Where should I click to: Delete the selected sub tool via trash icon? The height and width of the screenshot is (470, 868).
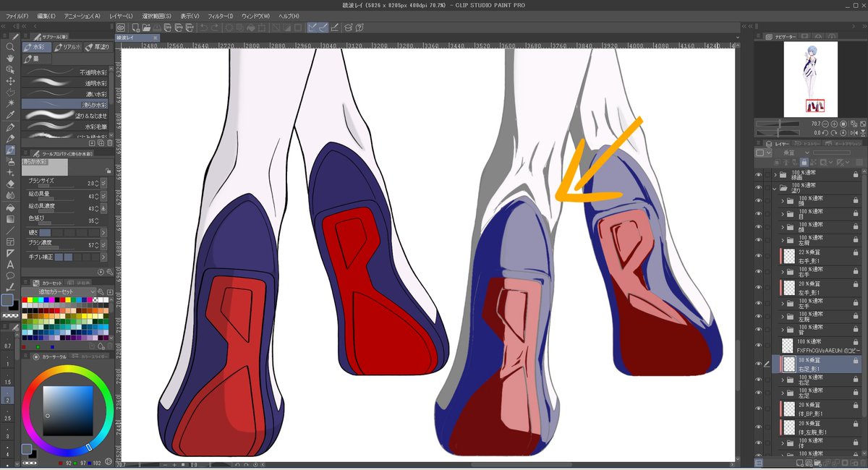(x=109, y=143)
